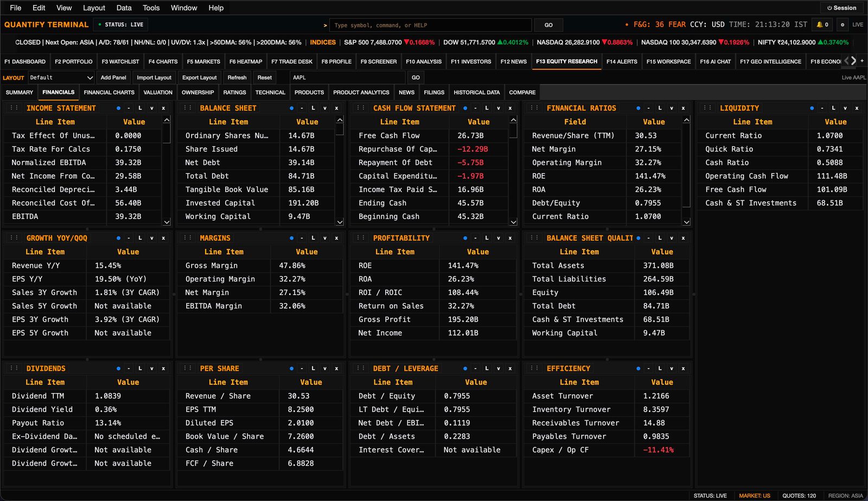Collapse Cash Flow Statement with v arrow

coord(499,108)
